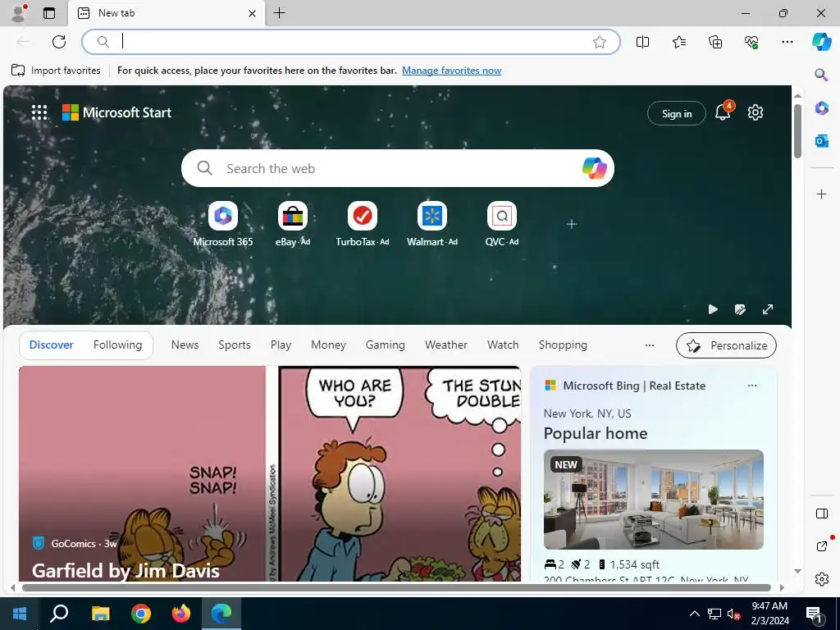Show hidden system tray icons
840x630 pixels.
point(694,614)
